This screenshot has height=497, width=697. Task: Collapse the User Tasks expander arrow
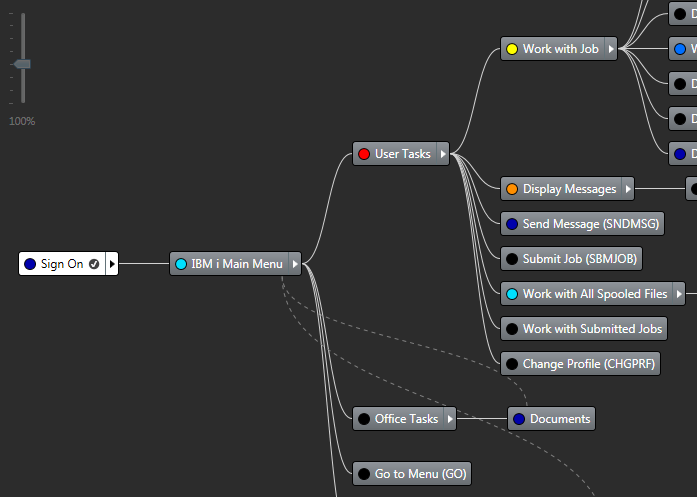pos(443,154)
